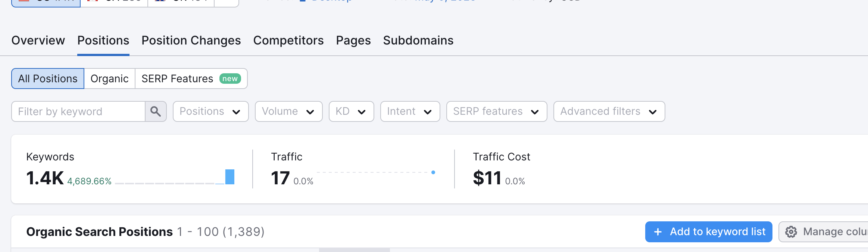The height and width of the screenshot is (252, 868).
Task: Click the blue Keywords trend bar
Action: 230,177
